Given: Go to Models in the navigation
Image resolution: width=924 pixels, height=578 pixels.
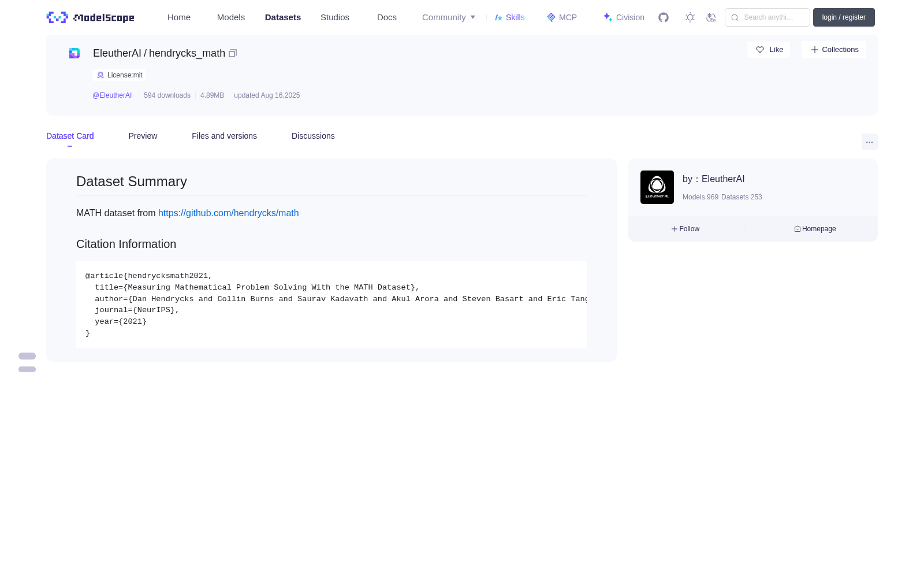Looking at the screenshot, I should [231, 17].
